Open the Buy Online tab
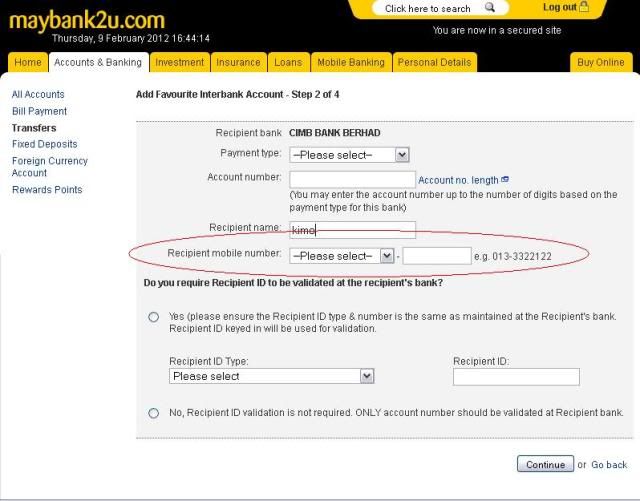 (601, 62)
